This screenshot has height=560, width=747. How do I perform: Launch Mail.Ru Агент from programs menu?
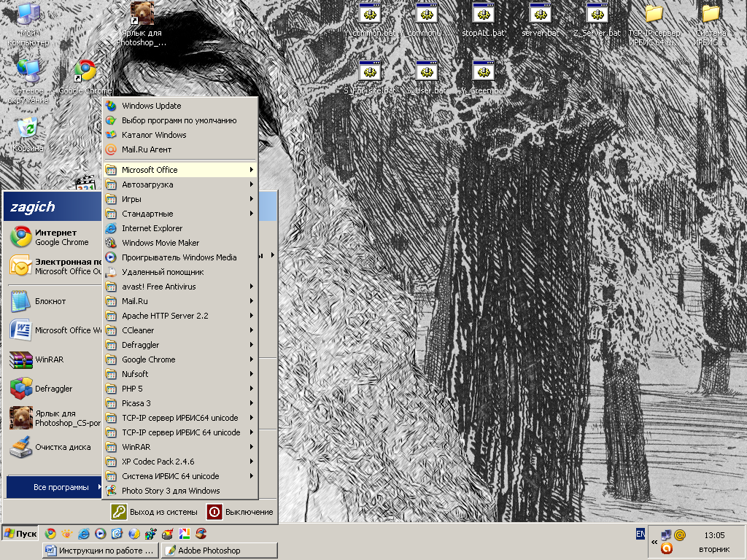[x=180, y=149]
